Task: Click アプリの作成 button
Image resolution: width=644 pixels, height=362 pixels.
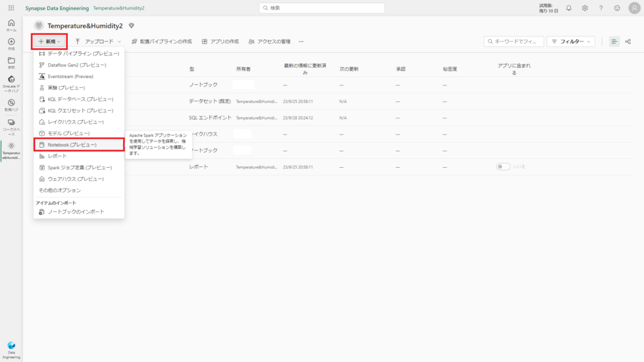Action: click(x=220, y=41)
